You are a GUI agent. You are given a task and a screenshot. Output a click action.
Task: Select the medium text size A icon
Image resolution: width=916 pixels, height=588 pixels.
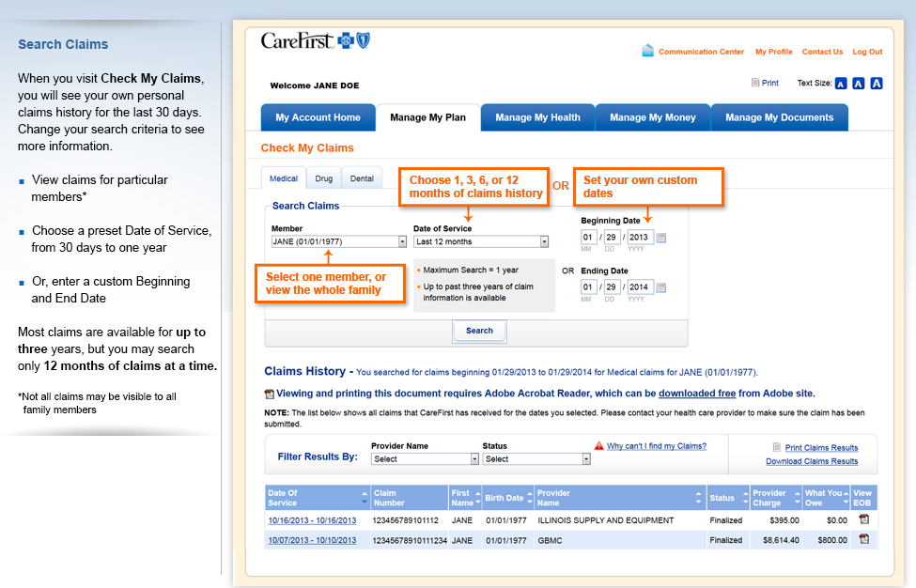point(858,84)
